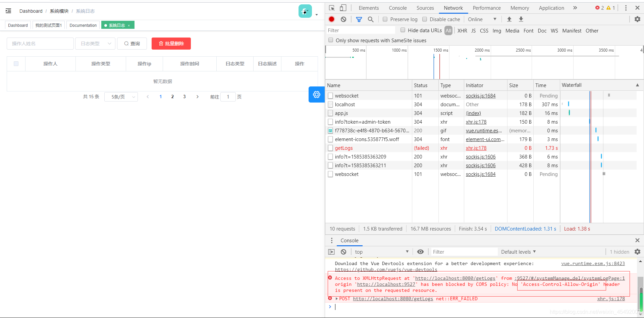
Task: Open the xhr.js:178 initiator for info?token=admin-token
Action: [476, 122]
